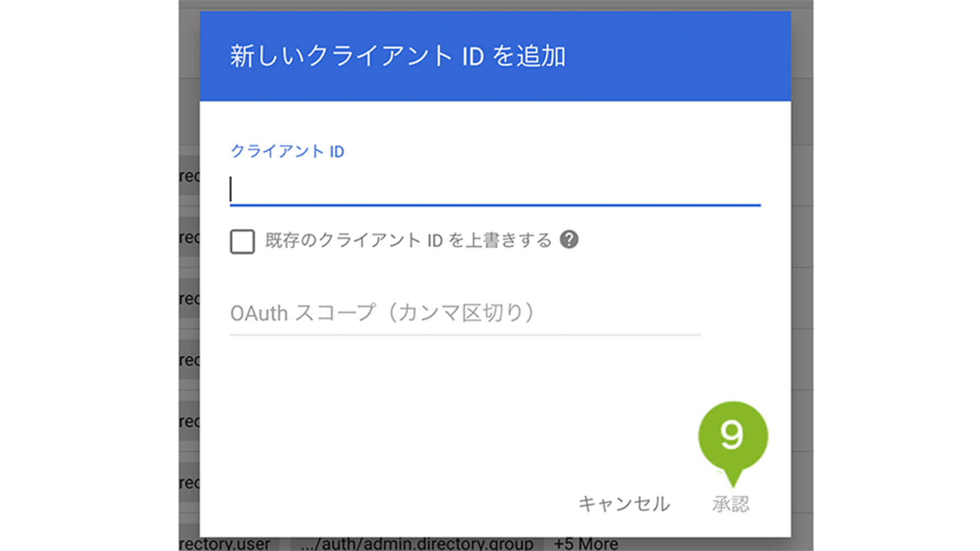Click the blue dialog header bar's empty area

[x=678, y=56]
